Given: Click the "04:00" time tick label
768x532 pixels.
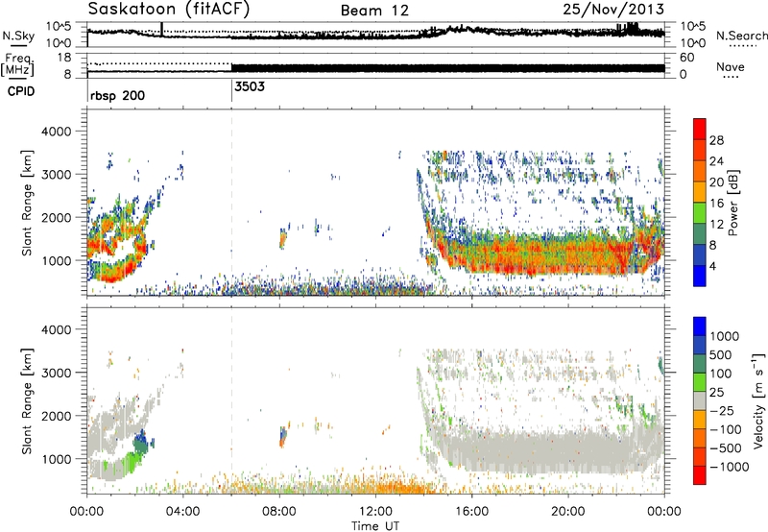Looking at the screenshot, I should pyautogui.click(x=183, y=512).
